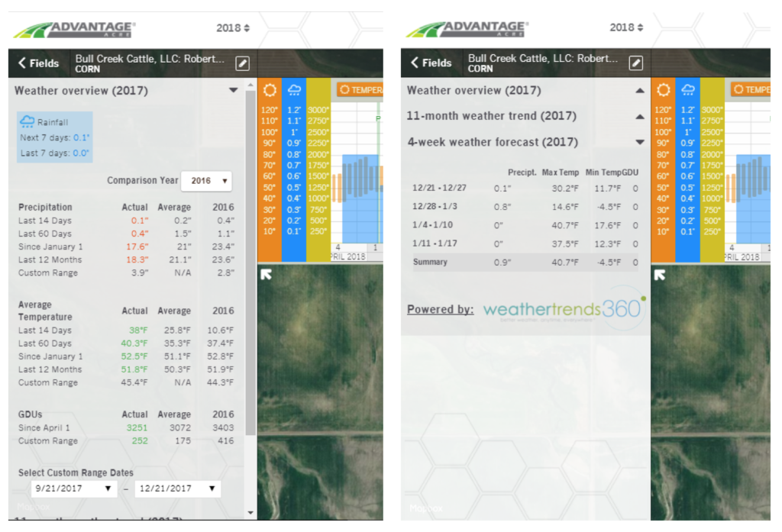Click the orange sun icon in right chart
Screen dimensions: 782x532
(663, 90)
